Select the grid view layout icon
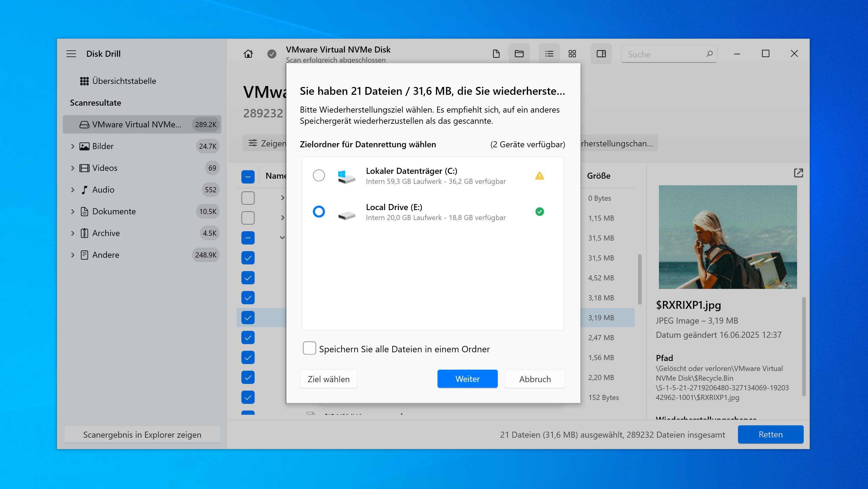The width and height of the screenshot is (868, 489). pos(572,54)
